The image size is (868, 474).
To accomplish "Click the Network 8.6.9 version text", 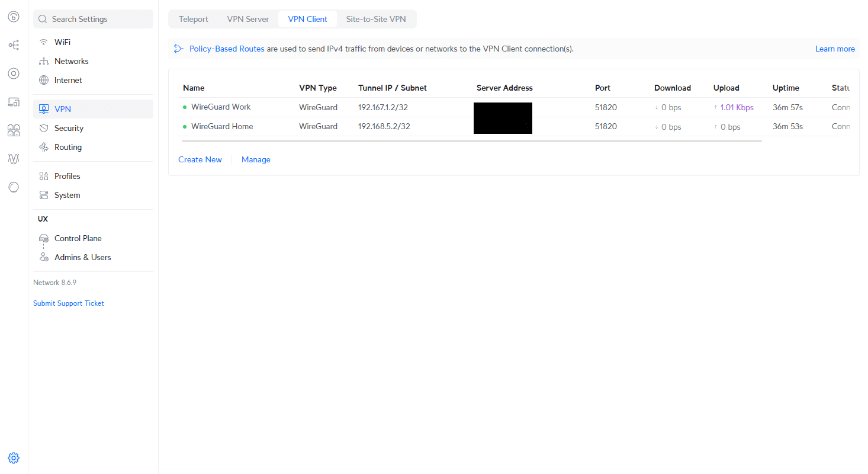I will click(x=54, y=283).
